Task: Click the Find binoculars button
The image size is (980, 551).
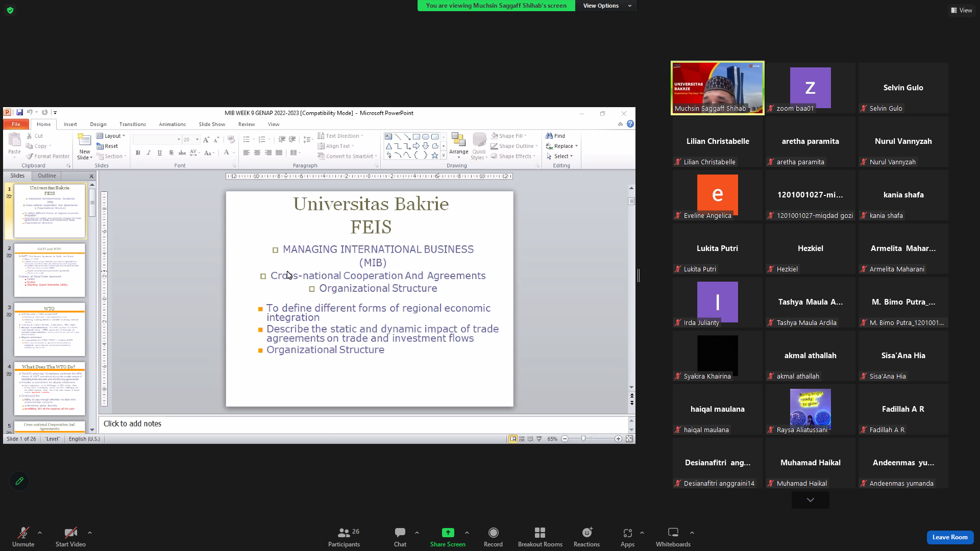Action: pyautogui.click(x=555, y=136)
